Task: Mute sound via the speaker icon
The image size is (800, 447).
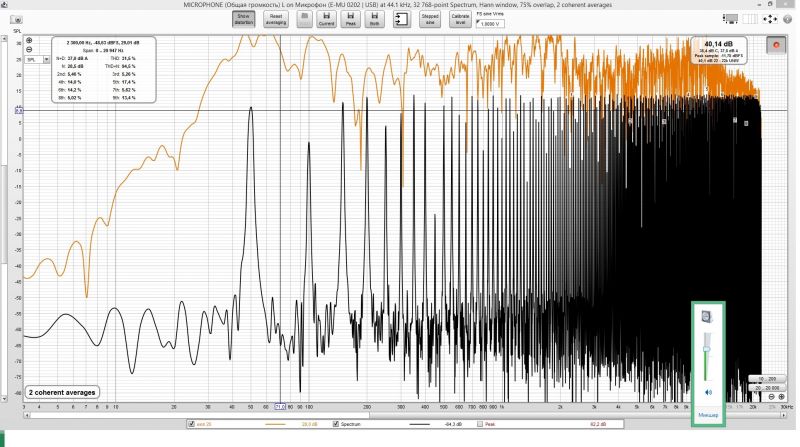Action: click(707, 393)
